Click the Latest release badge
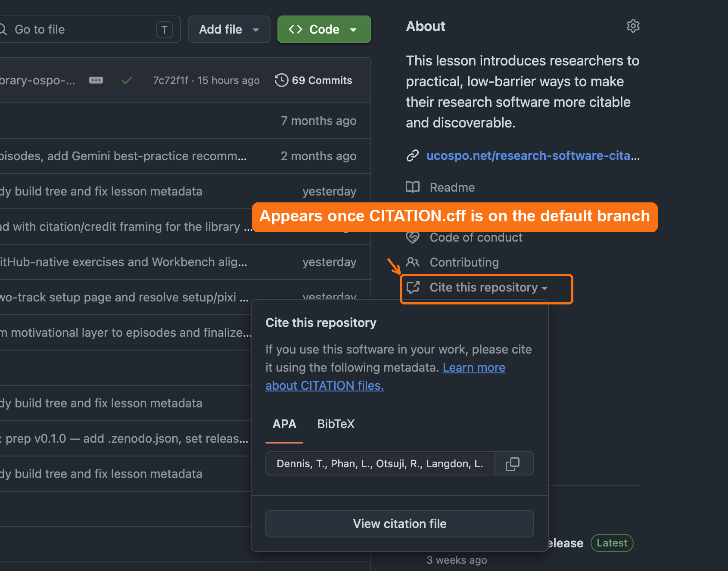Image resolution: width=728 pixels, height=571 pixels. click(612, 543)
